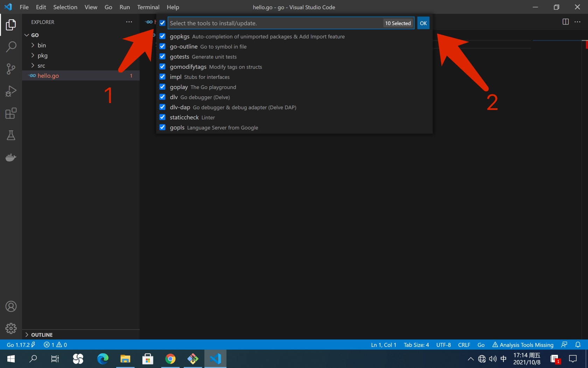Uncheck the gotests tool checkbox
The image size is (588, 368).
click(x=162, y=56)
